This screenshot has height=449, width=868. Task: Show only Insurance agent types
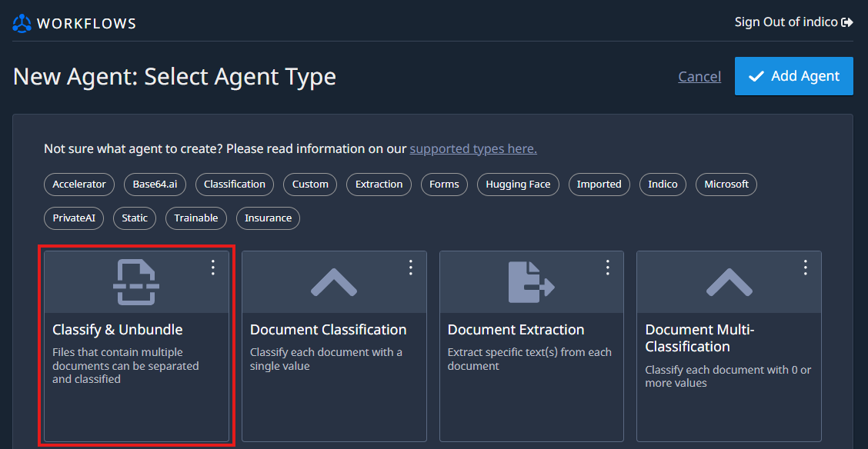[268, 218]
